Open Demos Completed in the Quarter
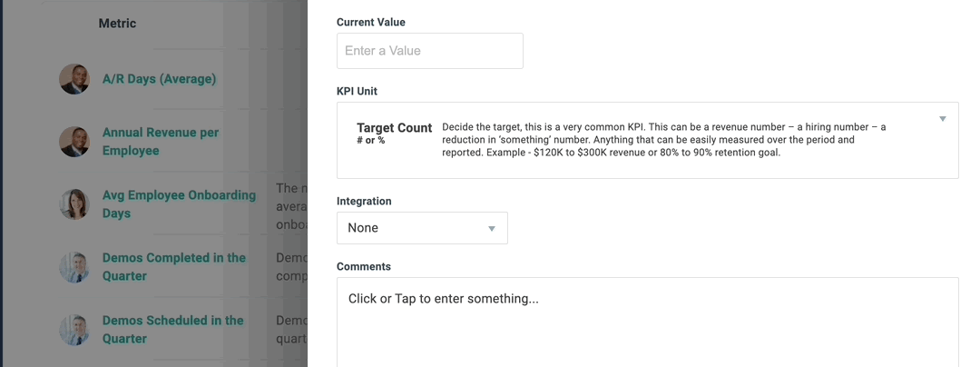Viewport: 980px width, 367px height. pyautogui.click(x=173, y=267)
